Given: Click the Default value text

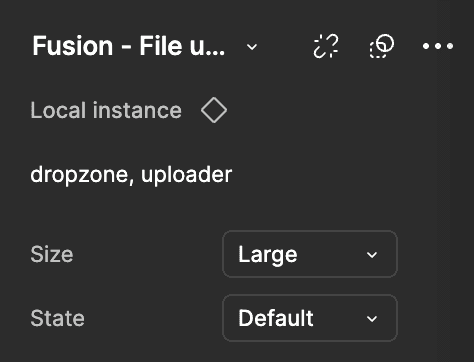Looking at the screenshot, I should pos(276,318).
